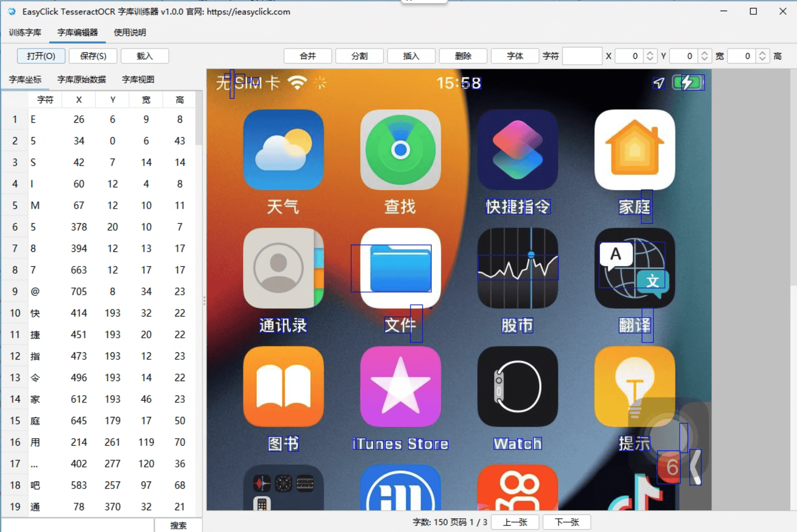Click the Watch app icon
The width and height of the screenshot is (797, 532).
click(518, 387)
